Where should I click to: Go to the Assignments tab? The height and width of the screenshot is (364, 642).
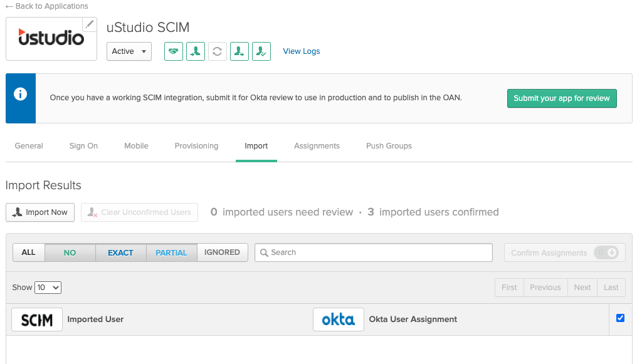(x=317, y=146)
